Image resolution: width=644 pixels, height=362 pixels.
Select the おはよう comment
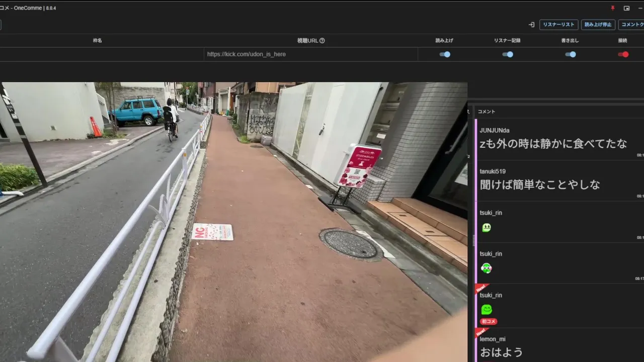click(x=502, y=352)
